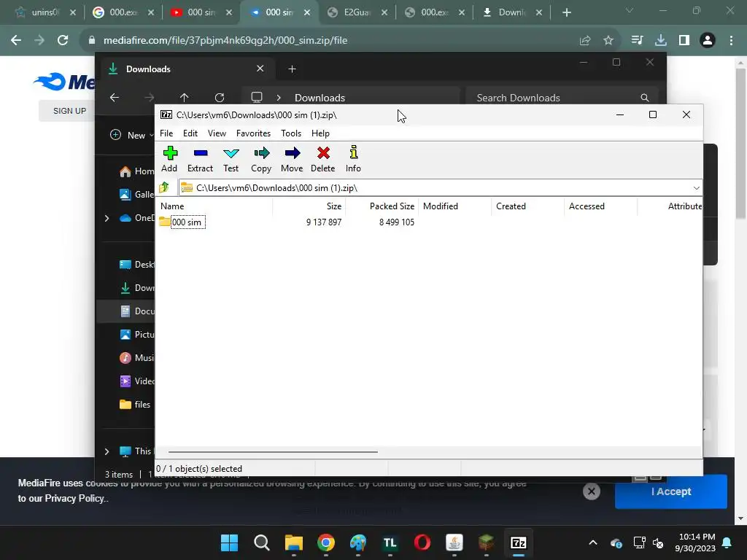
Task: Sort by the Size column header
Action: click(x=309, y=206)
